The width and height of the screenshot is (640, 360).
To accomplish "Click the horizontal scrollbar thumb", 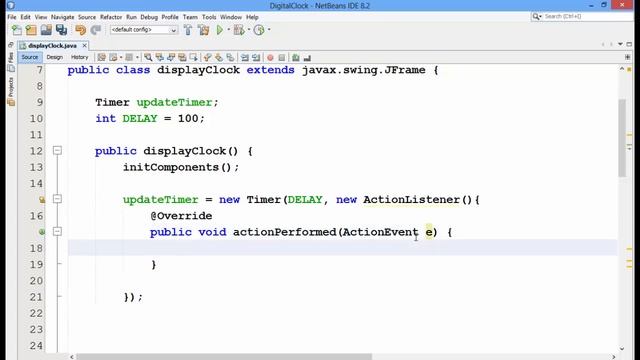I will [x=224, y=357].
